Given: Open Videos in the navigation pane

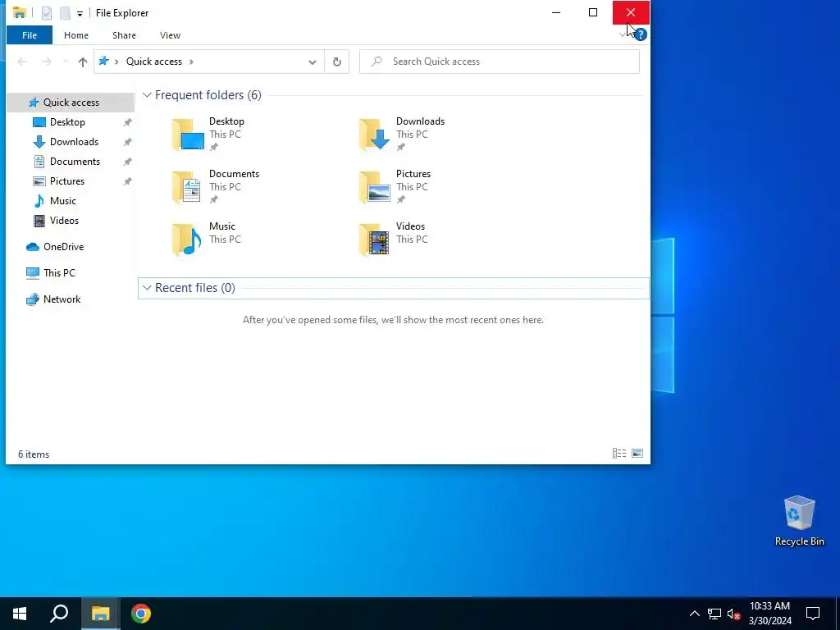Looking at the screenshot, I should (64, 221).
